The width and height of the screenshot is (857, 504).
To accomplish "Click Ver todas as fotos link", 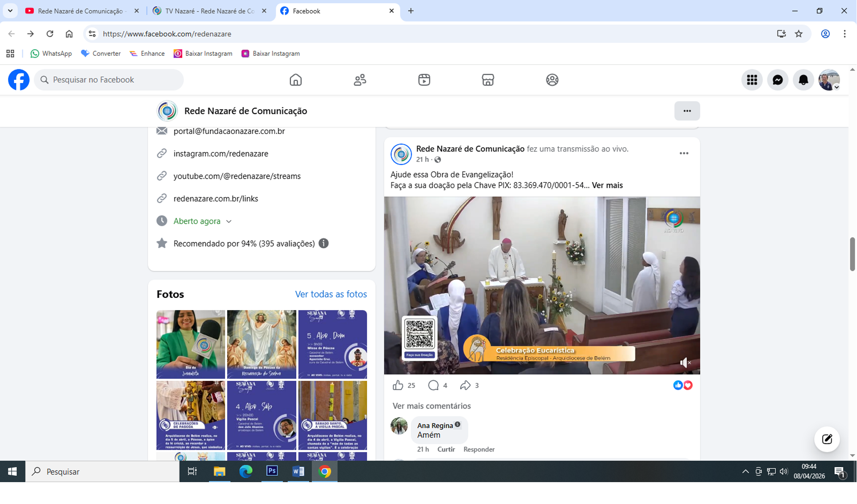I will tap(331, 294).
